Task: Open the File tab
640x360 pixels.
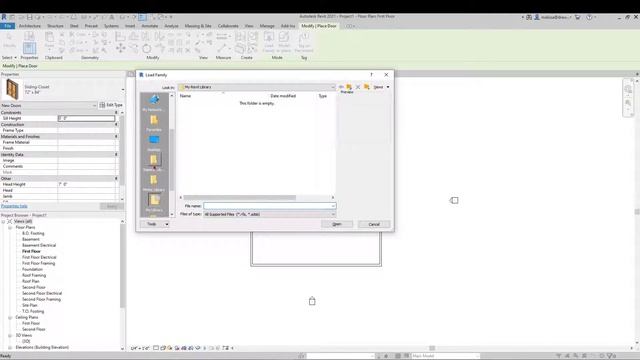Action: (x=8, y=26)
